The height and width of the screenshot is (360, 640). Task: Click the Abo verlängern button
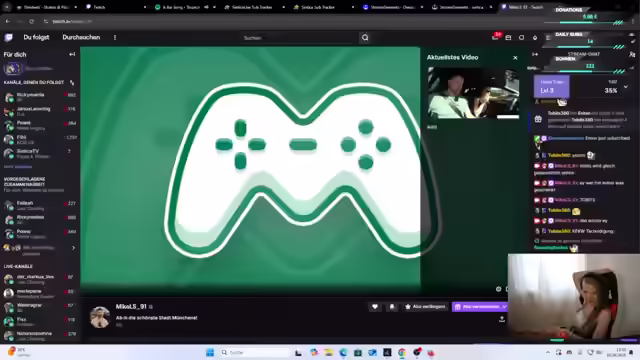[425, 307]
